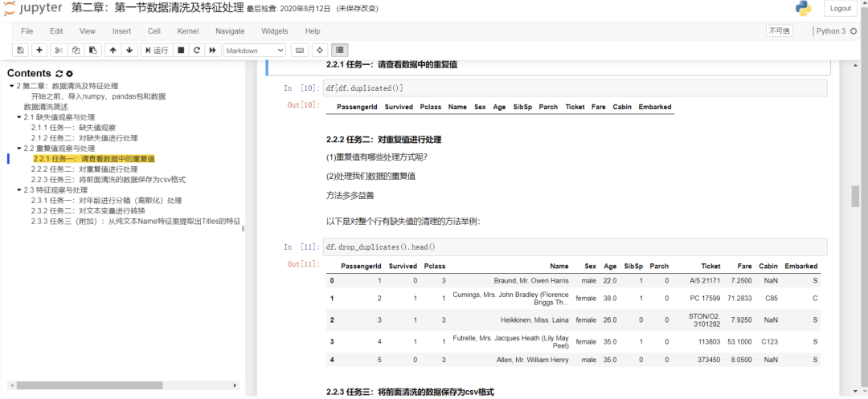
Task: Click the 'Out[11]:' output prompt
Action: click(x=303, y=264)
